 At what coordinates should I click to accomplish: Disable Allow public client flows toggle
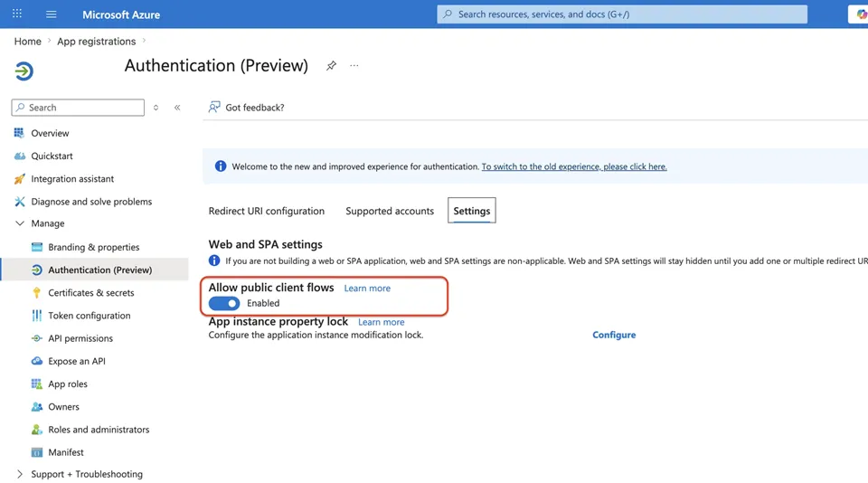point(224,303)
